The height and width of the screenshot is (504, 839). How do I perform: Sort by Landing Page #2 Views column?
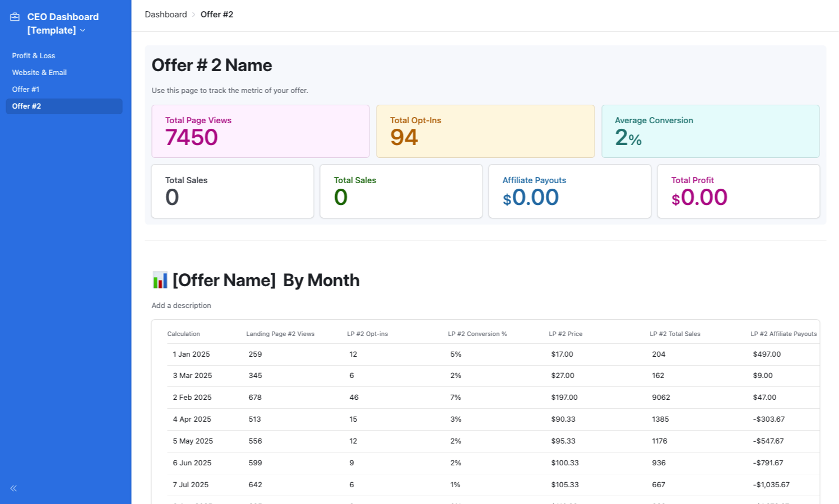click(x=280, y=334)
